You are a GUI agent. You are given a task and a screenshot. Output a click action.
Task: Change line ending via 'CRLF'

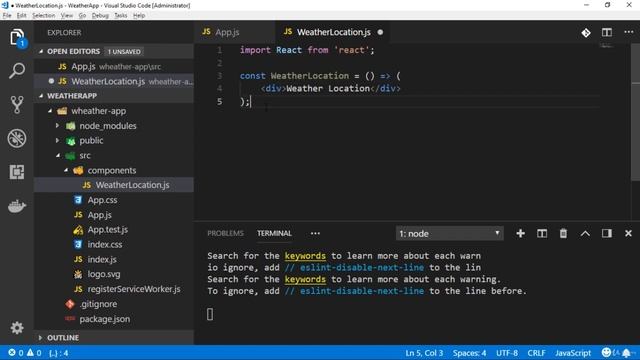click(x=536, y=353)
